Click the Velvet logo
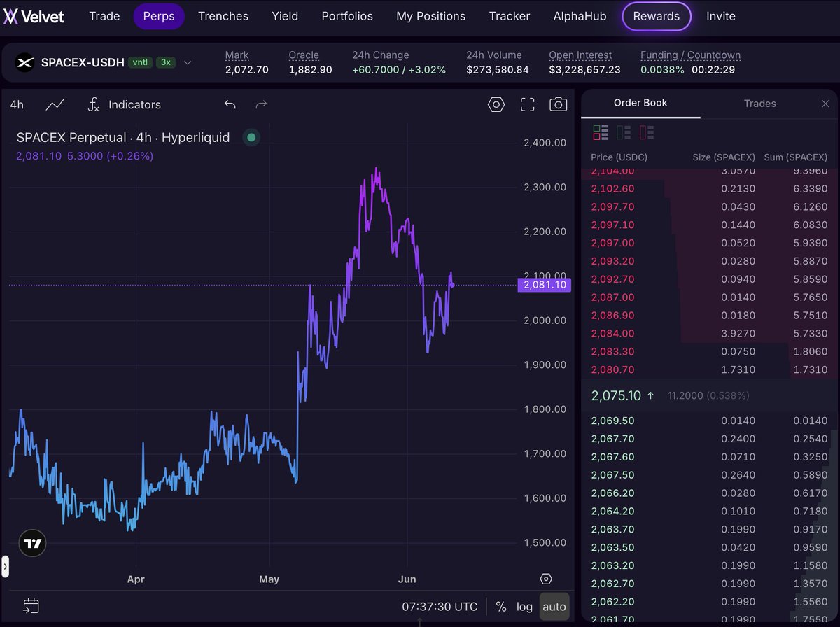Viewport: 840px width, 627px height. click(x=34, y=16)
